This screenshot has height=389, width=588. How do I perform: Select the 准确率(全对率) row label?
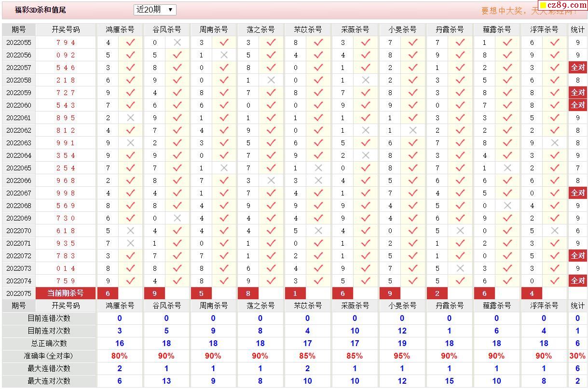49,356
